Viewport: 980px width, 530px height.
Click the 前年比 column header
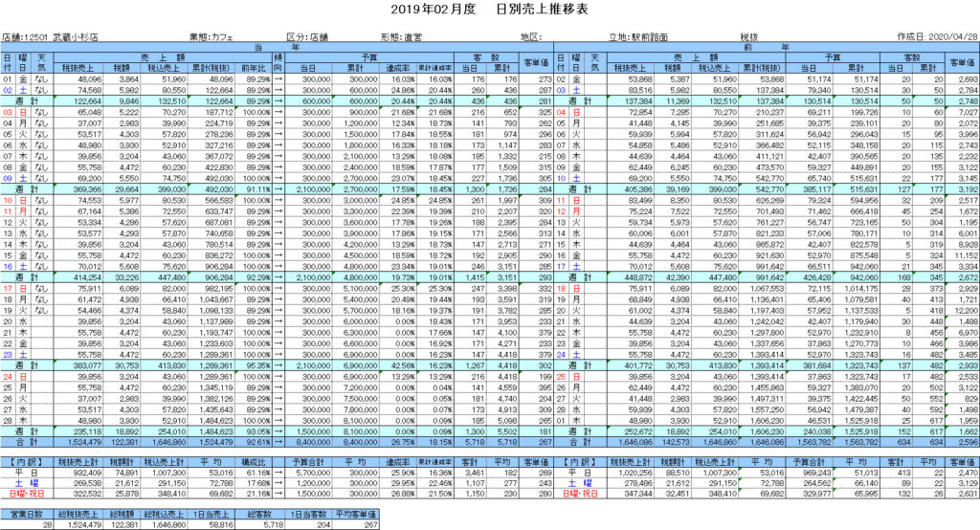coord(253,68)
